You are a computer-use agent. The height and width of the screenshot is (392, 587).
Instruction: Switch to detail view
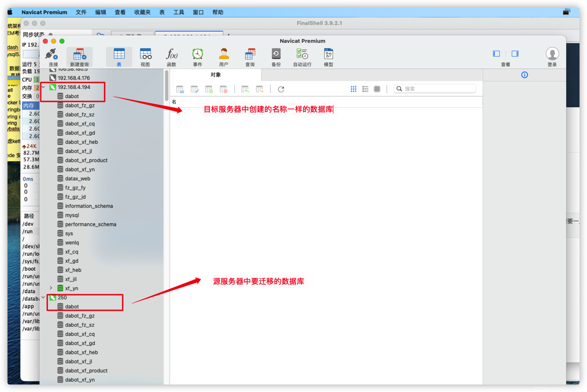[377, 89]
